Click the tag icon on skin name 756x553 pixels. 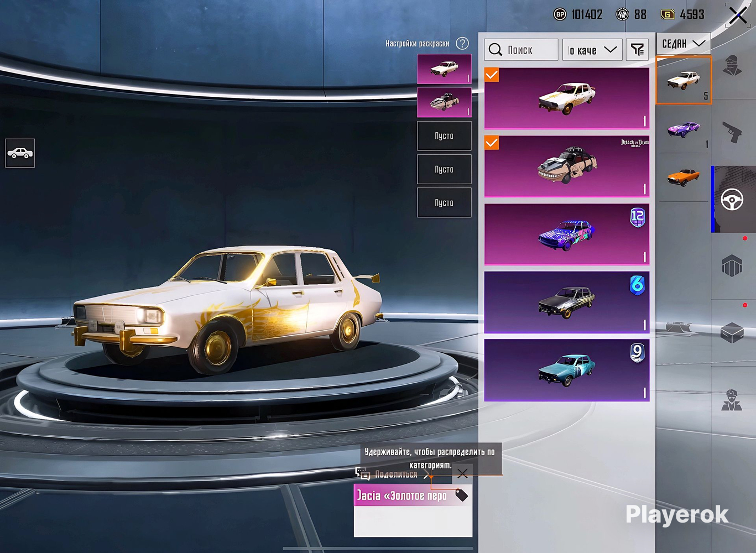coord(461,495)
